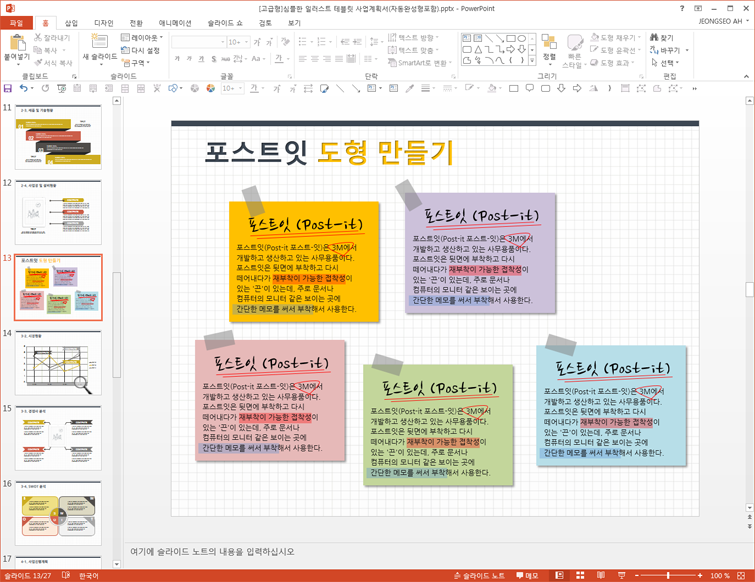Screen dimensions: 755x582
Task: Click the down arrow shape in quick toolbar
Action: tap(561, 88)
